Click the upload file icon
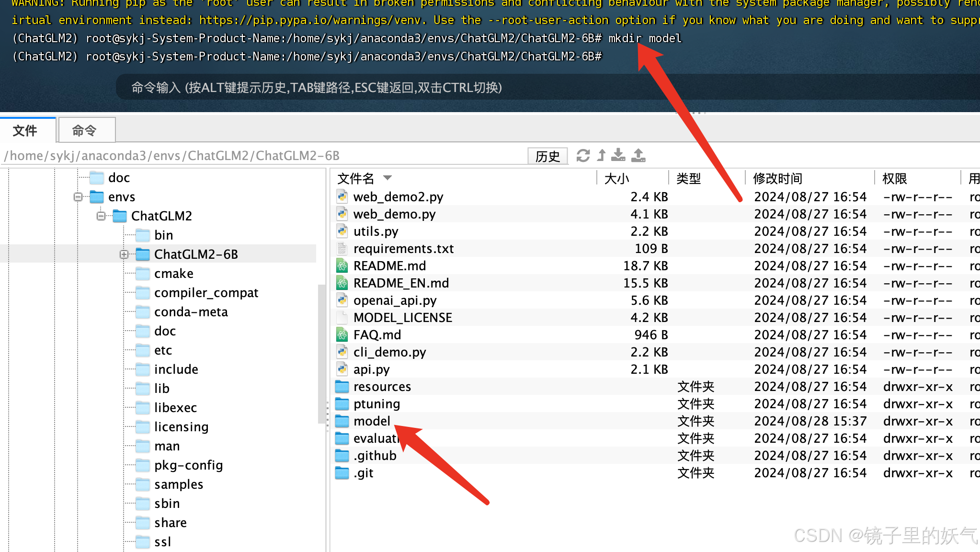980x552 pixels. pos(638,155)
